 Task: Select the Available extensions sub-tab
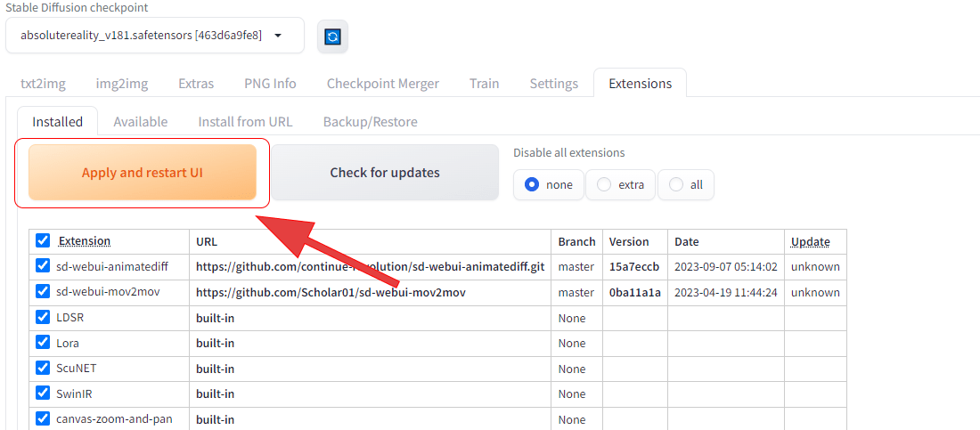(141, 122)
